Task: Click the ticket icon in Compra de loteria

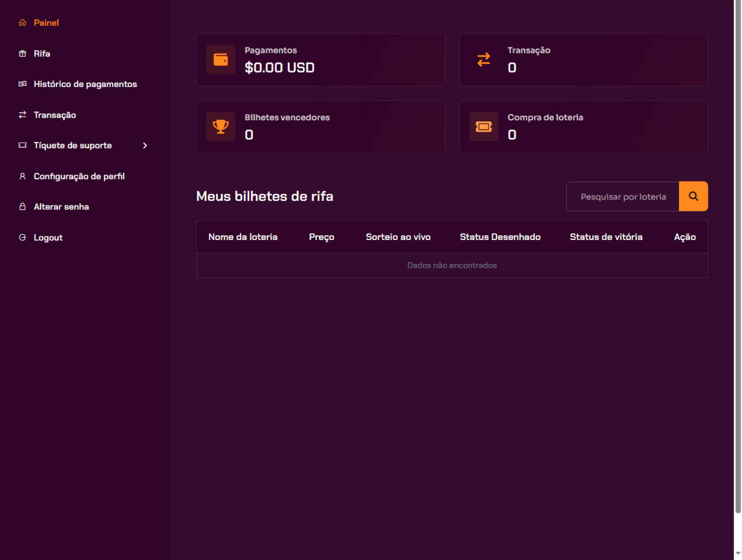Action: pos(483,126)
